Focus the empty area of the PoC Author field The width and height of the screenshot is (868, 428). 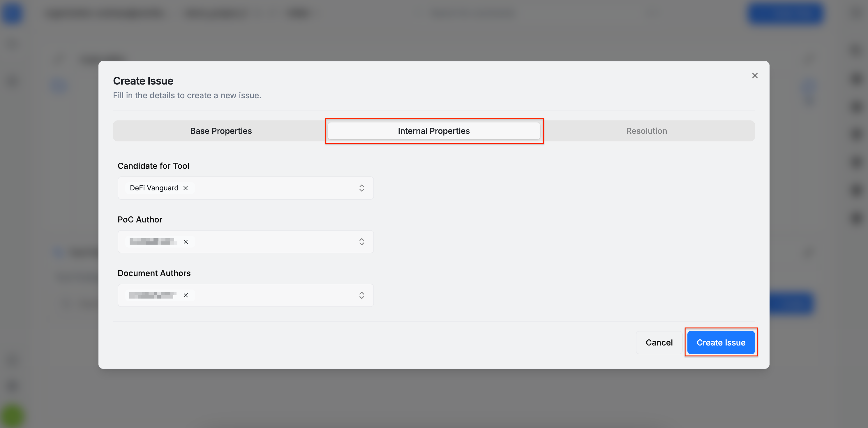269,242
